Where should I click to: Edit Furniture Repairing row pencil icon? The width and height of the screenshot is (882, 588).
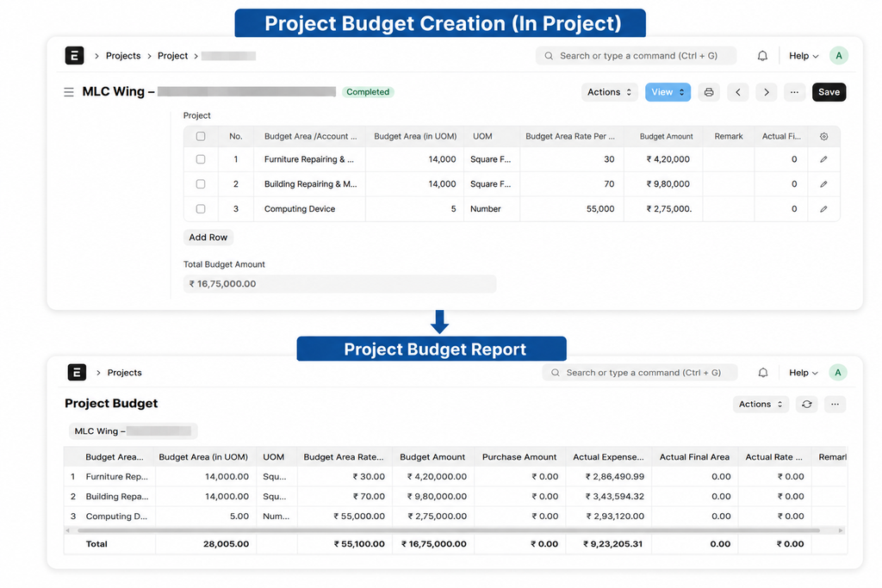(823, 159)
